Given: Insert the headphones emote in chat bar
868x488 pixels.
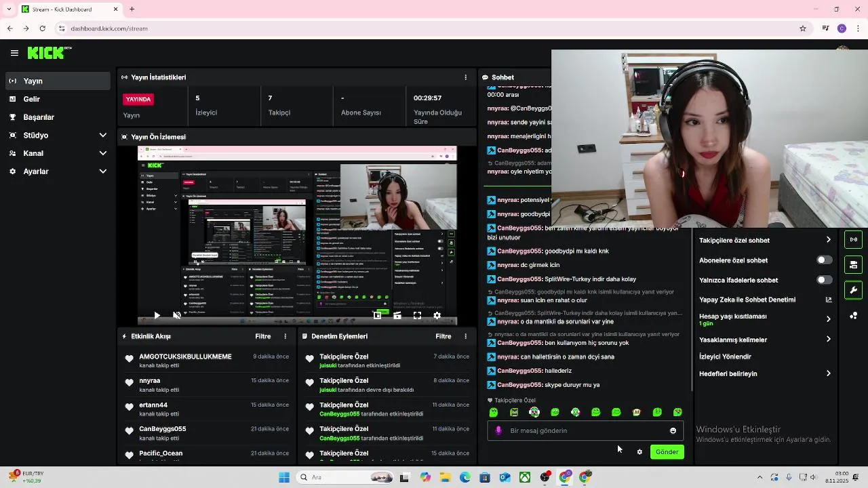Looking at the screenshot, I should pos(534,412).
